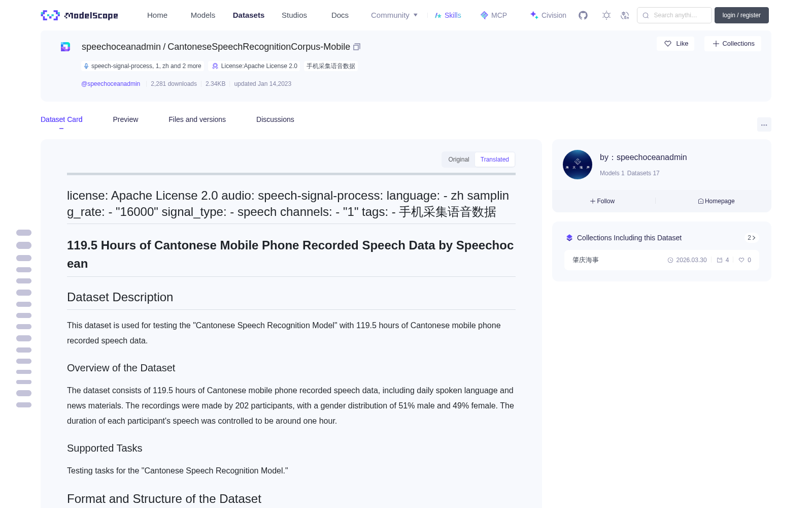812x508 pixels.
Task: Toggle the light/dark theme icon
Action: pos(606,15)
